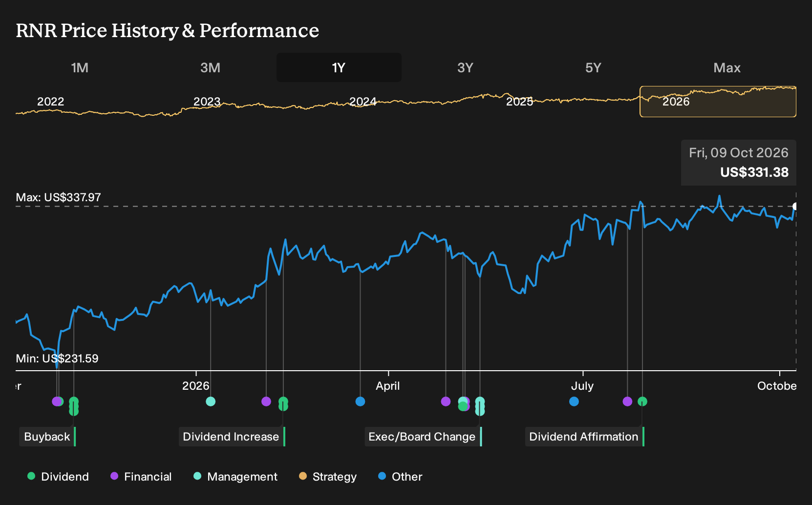The height and width of the screenshot is (505, 812).
Task: Click the purple Financial dot left of Dividend Affirmation's green dot
Action: point(628,401)
